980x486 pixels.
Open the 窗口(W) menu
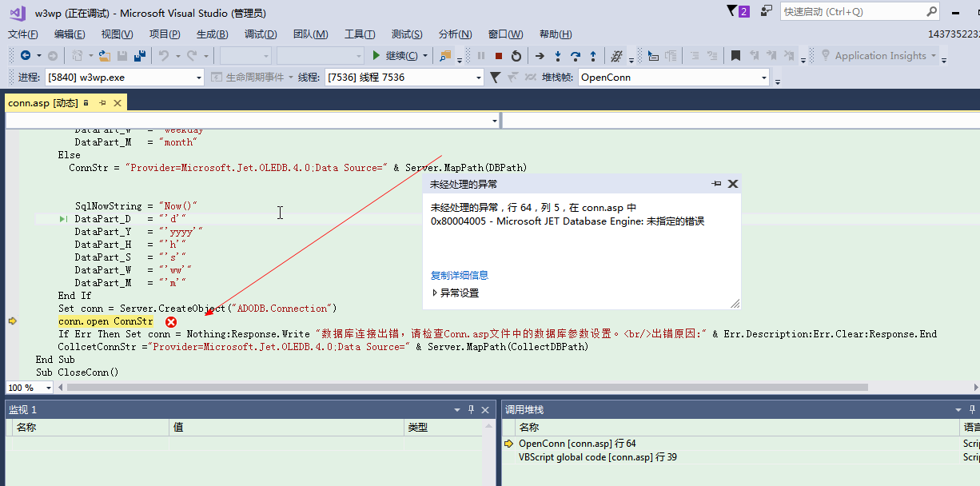[506, 34]
